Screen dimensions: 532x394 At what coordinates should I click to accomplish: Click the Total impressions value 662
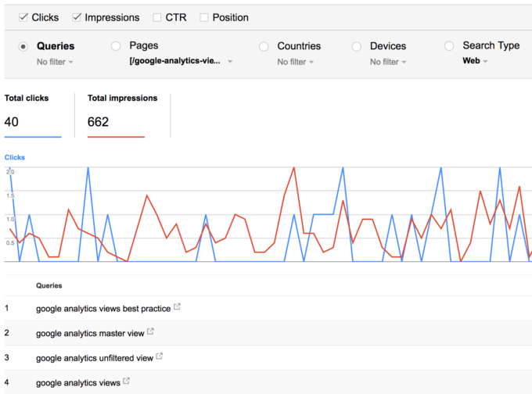(x=98, y=122)
